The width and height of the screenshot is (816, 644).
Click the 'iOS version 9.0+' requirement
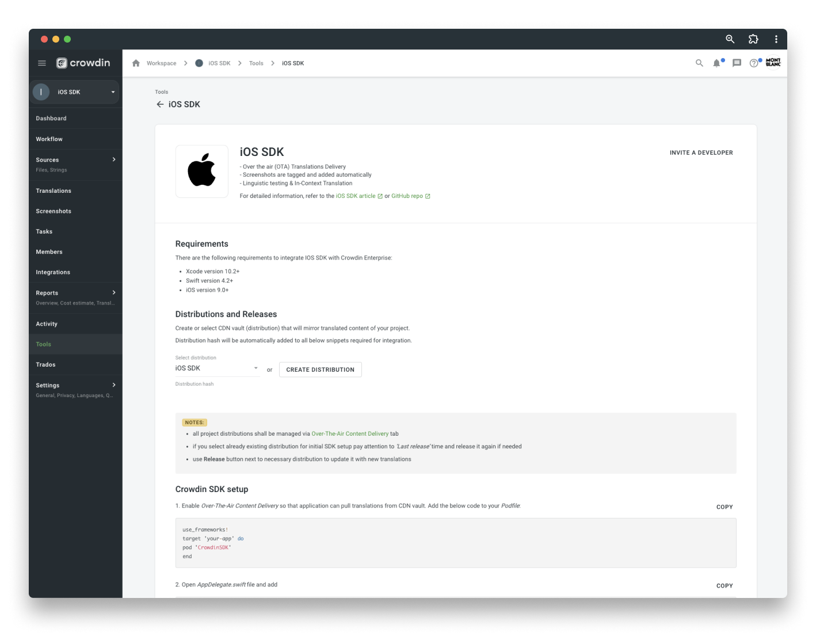tap(207, 290)
